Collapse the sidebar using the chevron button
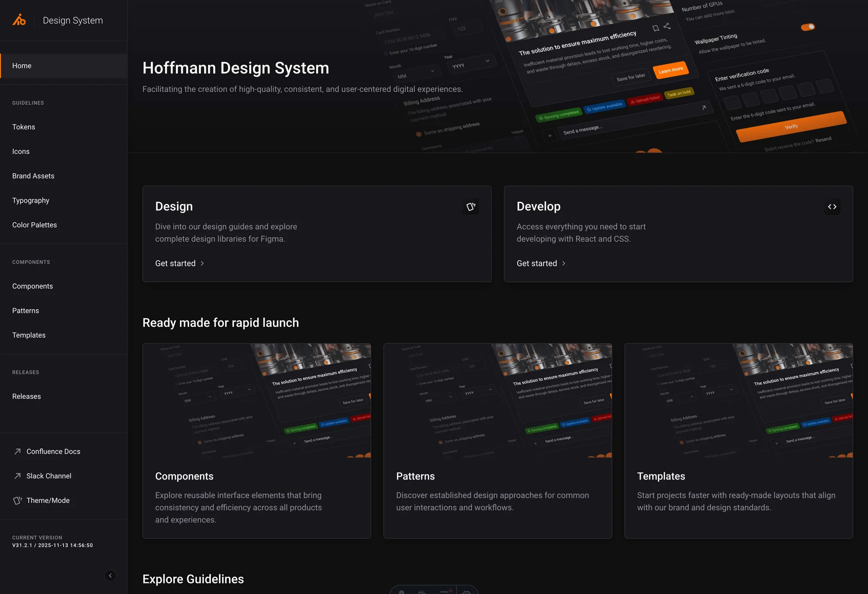Screen dimensions: 868x594 pos(110,576)
